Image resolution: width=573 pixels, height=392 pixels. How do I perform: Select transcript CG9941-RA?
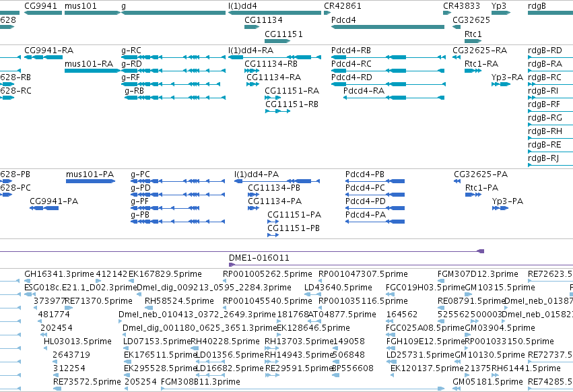[43, 57]
